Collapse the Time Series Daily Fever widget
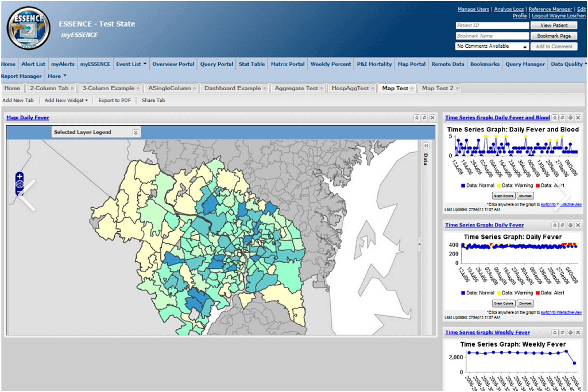588x392 pixels. 555,225
